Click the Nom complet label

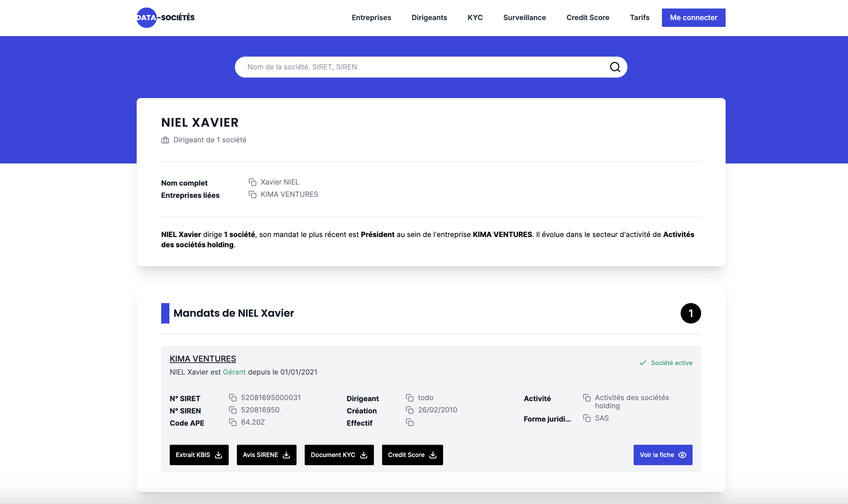[x=184, y=183]
